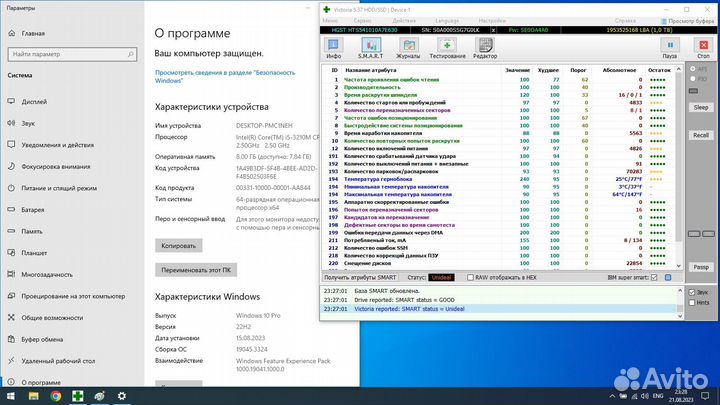Open the Инфо toolbar icon in Victoria
The width and height of the screenshot is (720, 405).
[333, 48]
